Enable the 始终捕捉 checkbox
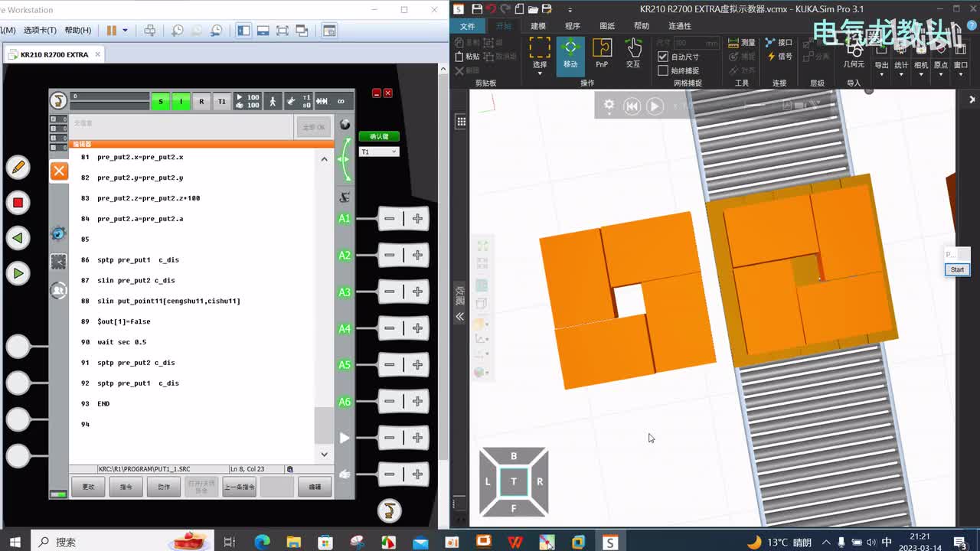Viewport: 980px width, 551px height. coord(663,70)
